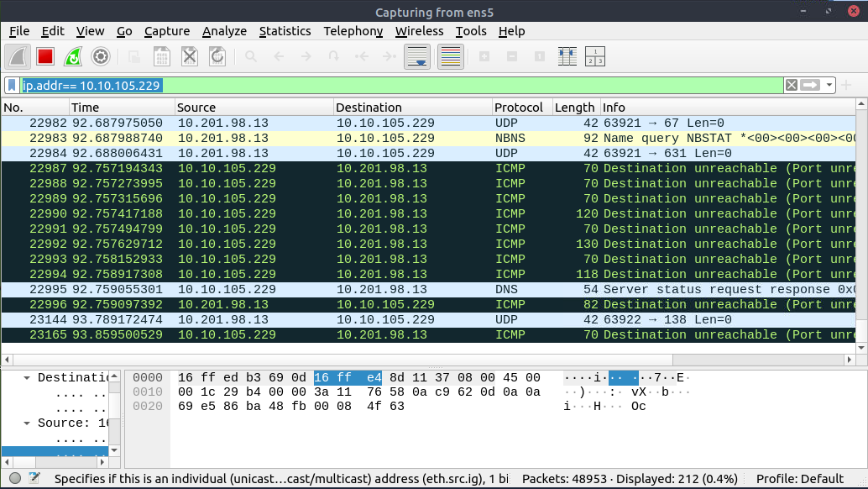Open the Edit menu

[53, 31]
